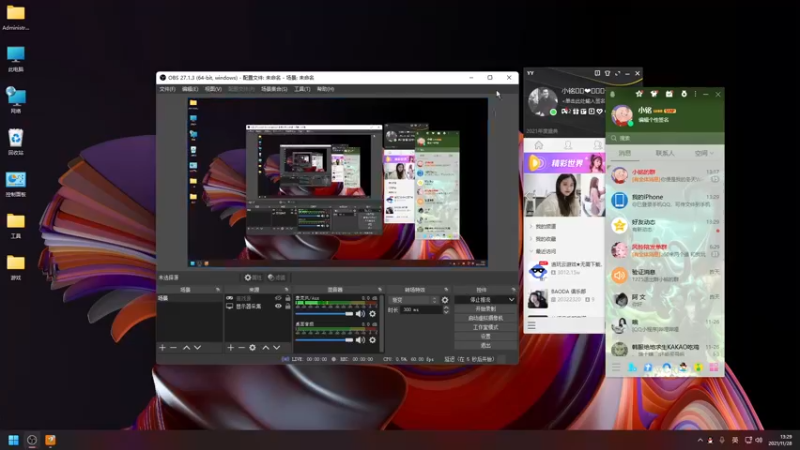
Task: Toggle lock of display capture source
Action: point(288,306)
